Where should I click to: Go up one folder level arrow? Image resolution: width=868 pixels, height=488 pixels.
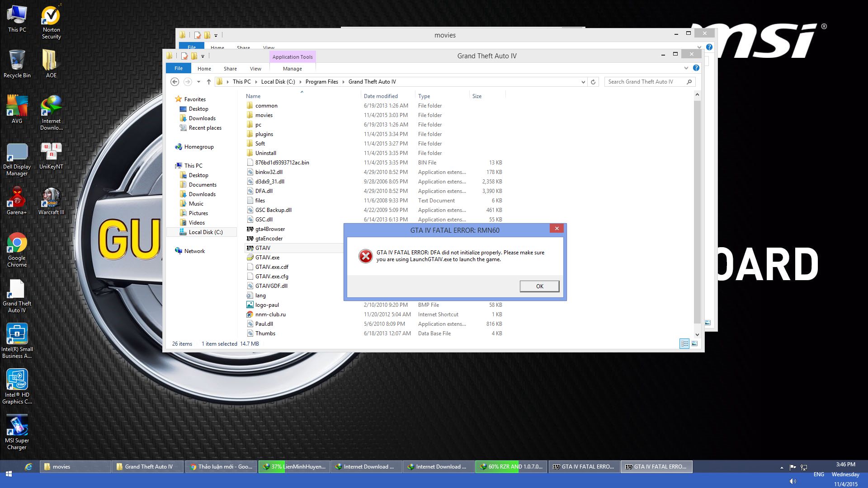[209, 82]
